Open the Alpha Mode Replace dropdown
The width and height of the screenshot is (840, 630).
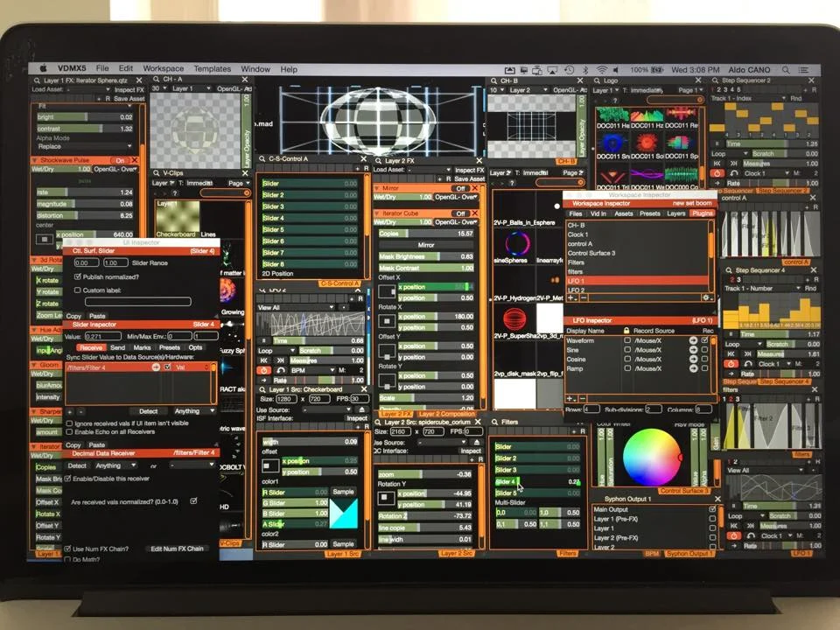click(x=85, y=146)
